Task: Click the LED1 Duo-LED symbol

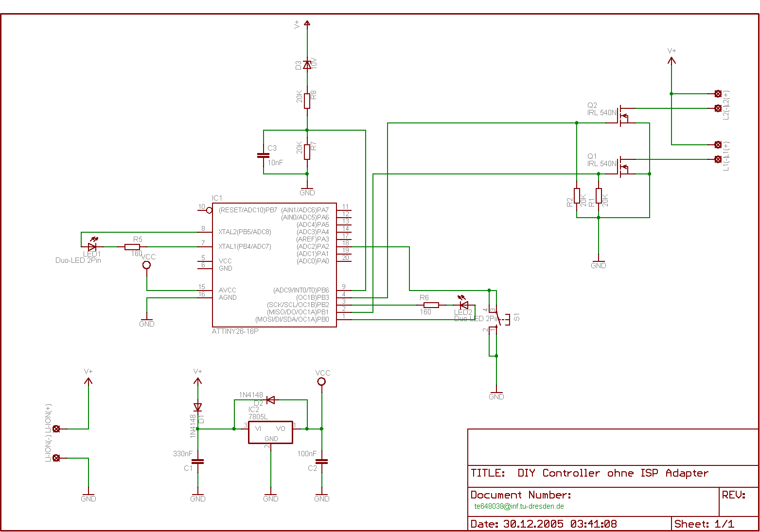Action: 91,247
